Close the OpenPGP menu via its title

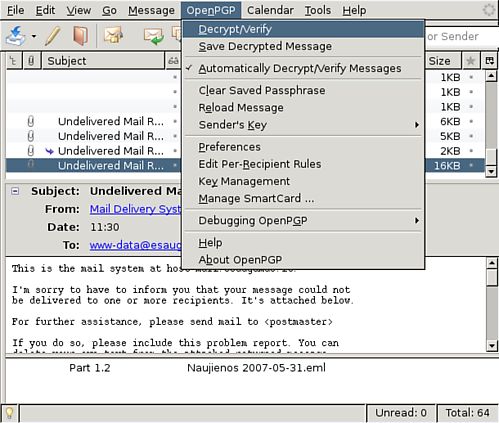click(x=211, y=10)
